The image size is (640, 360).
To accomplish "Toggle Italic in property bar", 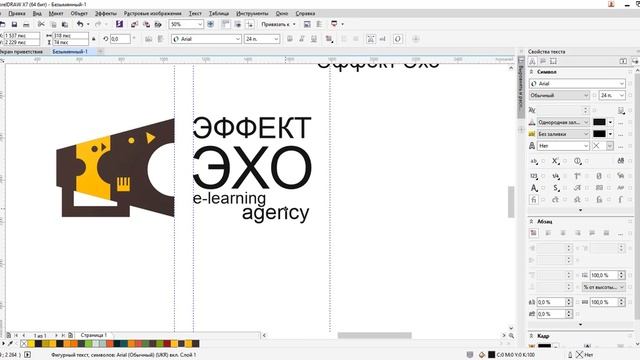I will [x=302, y=39].
